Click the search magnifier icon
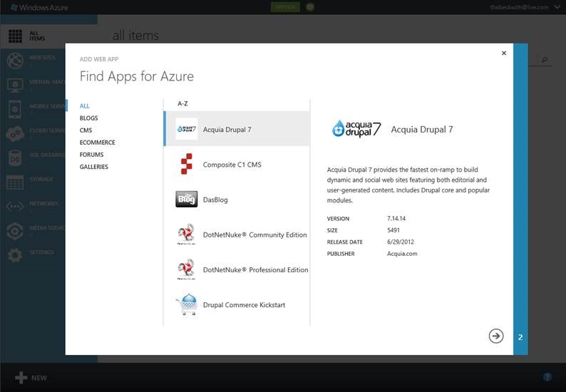The height and width of the screenshot is (392, 566). 545,60
